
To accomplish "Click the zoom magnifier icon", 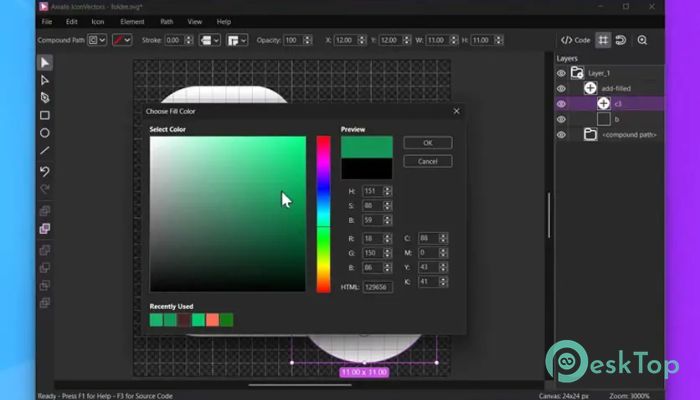I will 642,40.
